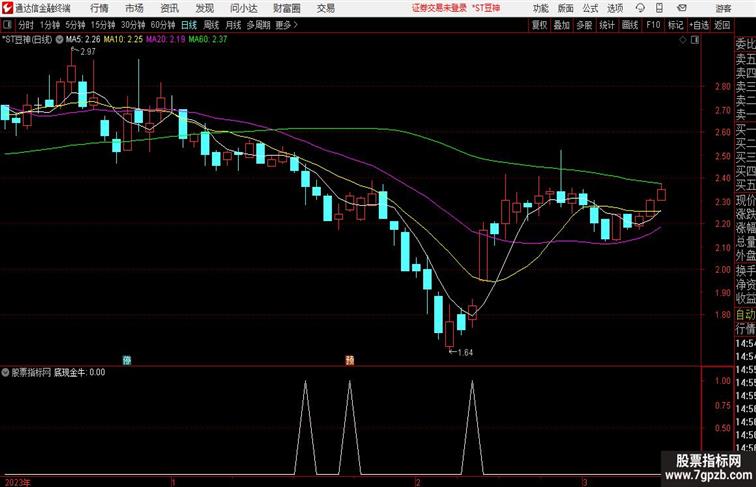Viewport: 756px width, 487px height.
Task: Switch to 分时 chart period
Action: 26,25
